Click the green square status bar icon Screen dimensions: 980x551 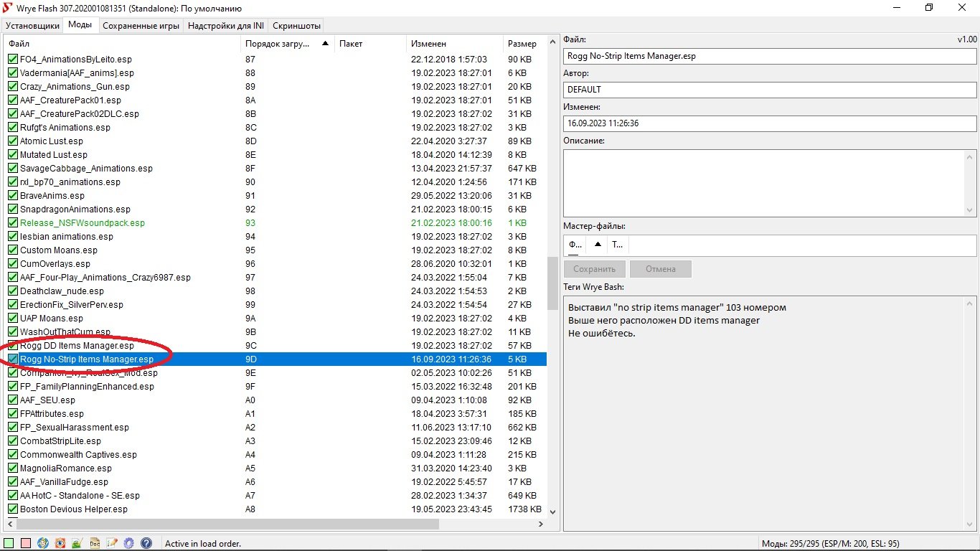tap(9, 543)
